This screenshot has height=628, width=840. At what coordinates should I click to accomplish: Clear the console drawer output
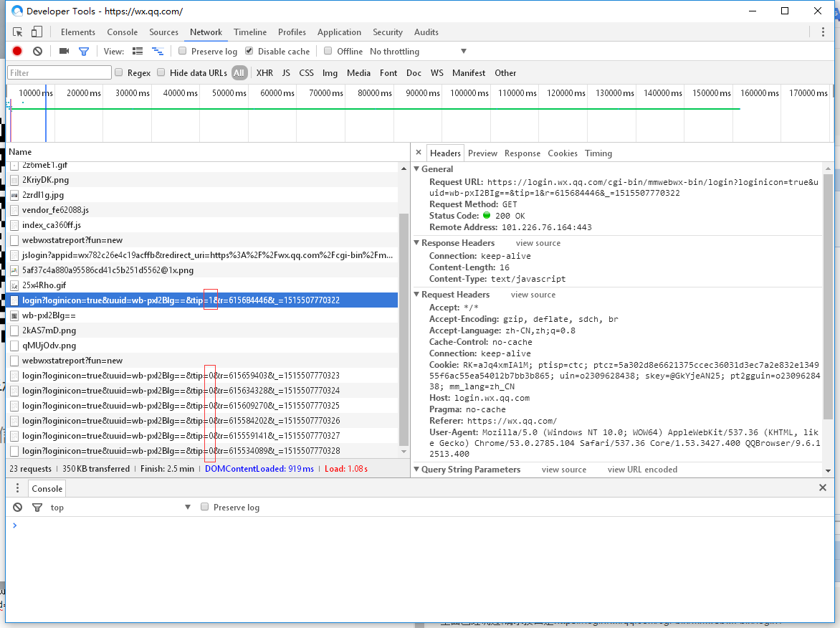pos(18,507)
